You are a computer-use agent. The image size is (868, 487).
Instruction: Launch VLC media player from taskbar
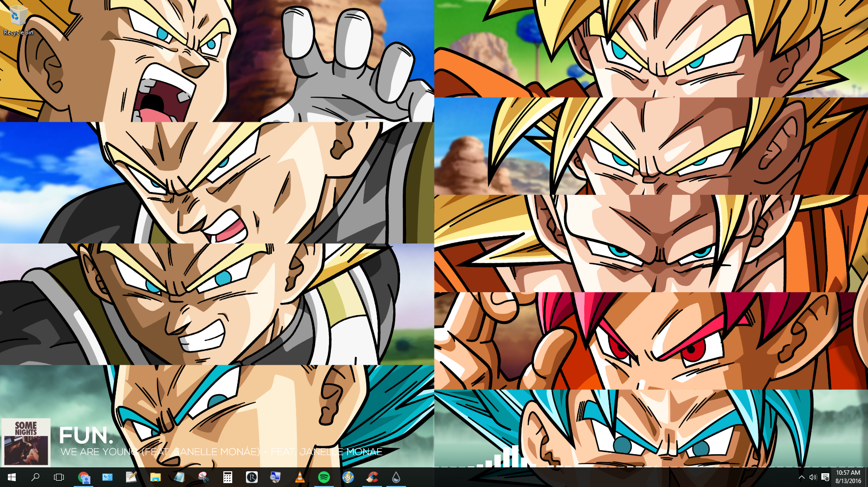pos(299,477)
